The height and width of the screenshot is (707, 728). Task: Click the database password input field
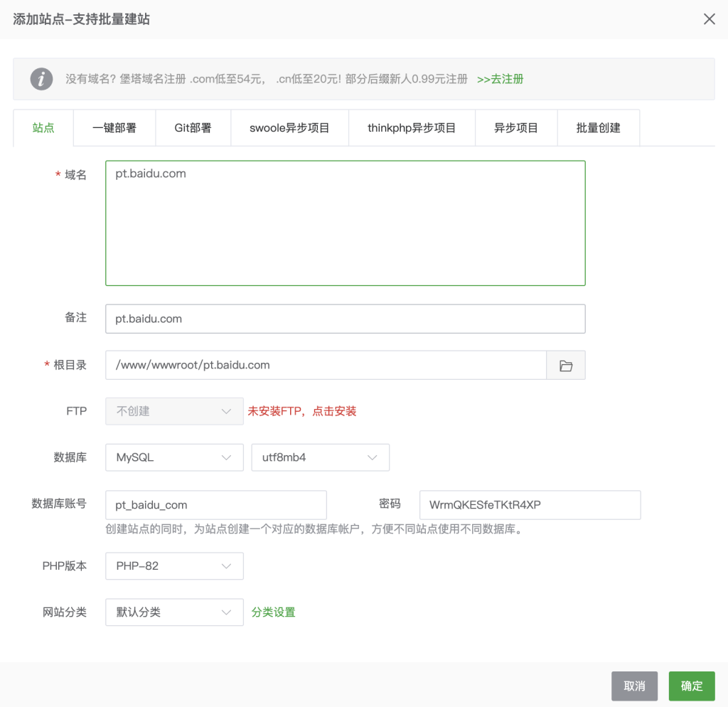pyautogui.click(x=530, y=505)
